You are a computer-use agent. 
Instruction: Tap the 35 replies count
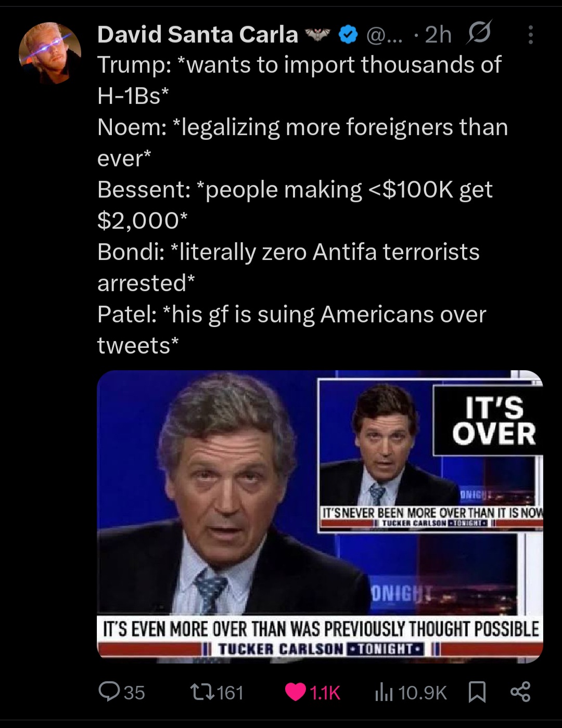click(x=134, y=693)
